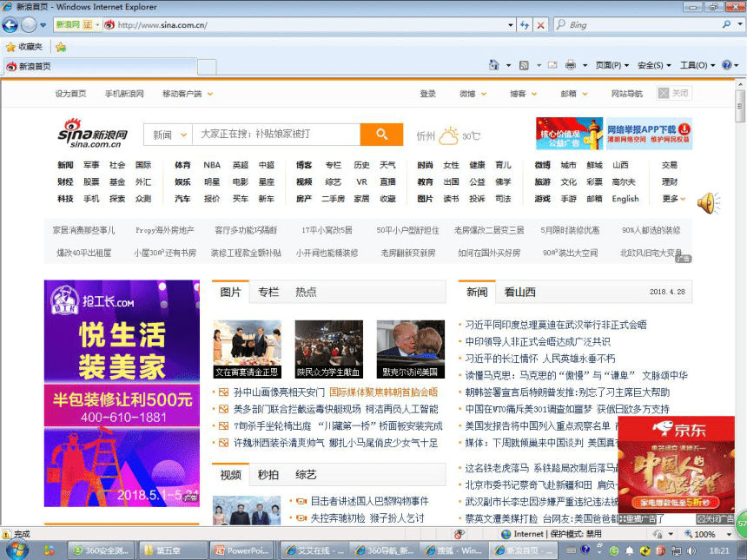Switch to the 秒拍 tab
Image resolution: width=747 pixels, height=560 pixels.
pyautogui.click(x=268, y=475)
